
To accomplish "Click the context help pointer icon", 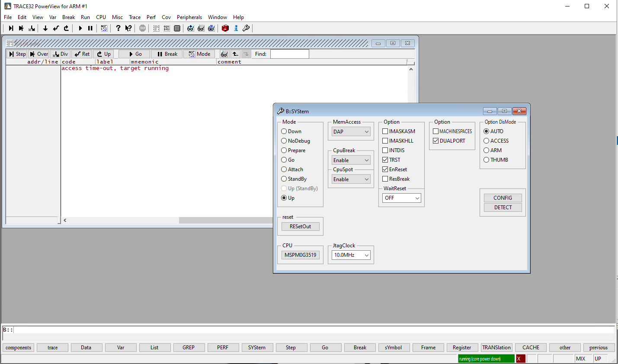I will 128,28.
